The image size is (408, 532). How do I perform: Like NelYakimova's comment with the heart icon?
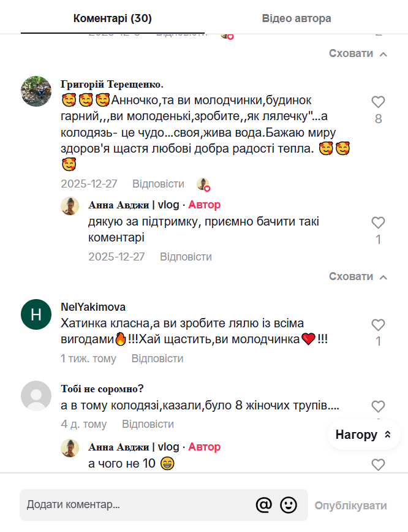pyautogui.click(x=378, y=325)
